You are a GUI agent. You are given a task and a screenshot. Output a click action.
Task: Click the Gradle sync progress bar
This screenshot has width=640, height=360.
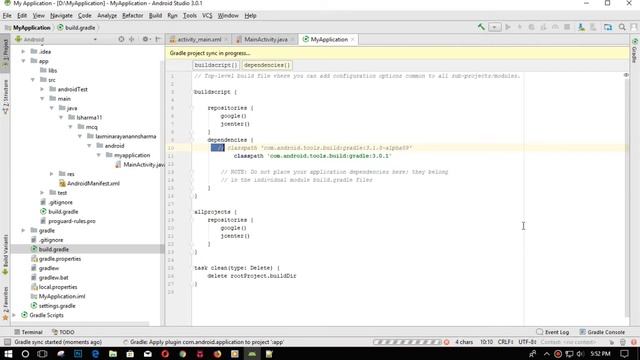pos(407,342)
